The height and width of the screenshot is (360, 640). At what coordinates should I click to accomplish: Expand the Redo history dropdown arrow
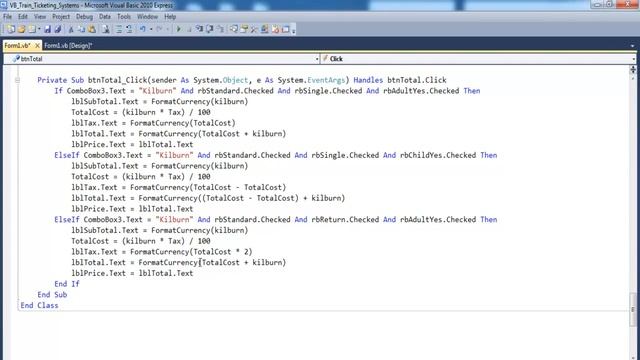(167, 29)
